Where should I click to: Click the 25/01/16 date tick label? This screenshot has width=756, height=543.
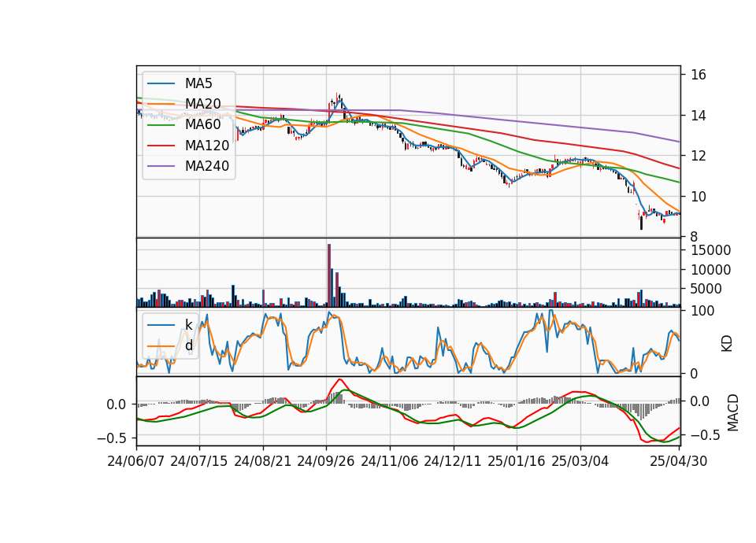pos(517,461)
